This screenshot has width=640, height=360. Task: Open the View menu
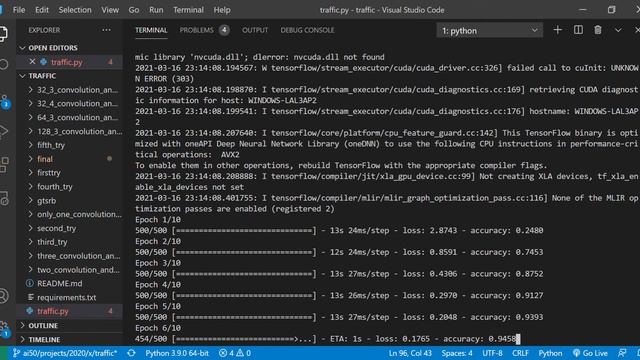pyautogui.click(x=110, y=10)
